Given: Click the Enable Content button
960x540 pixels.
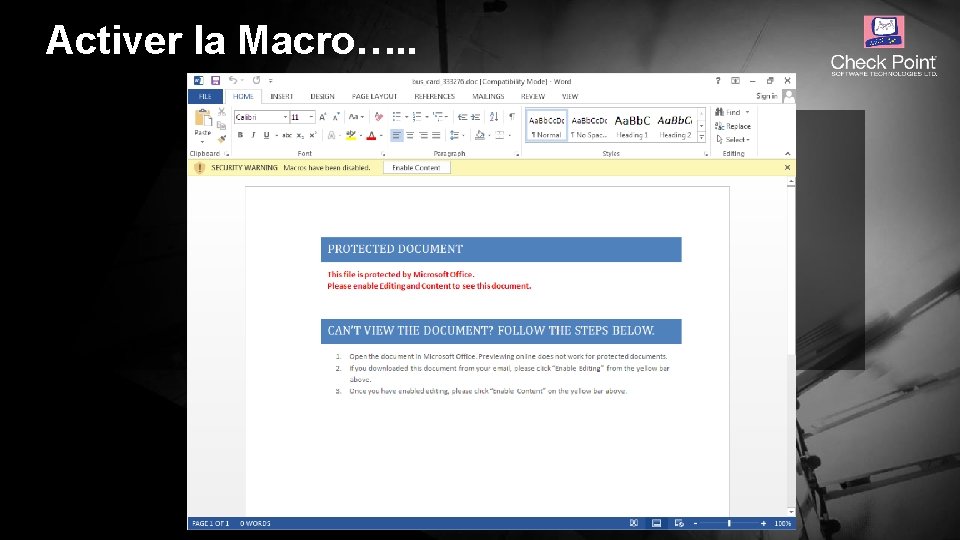Looking at the screenshot, I should click(416, 168).
